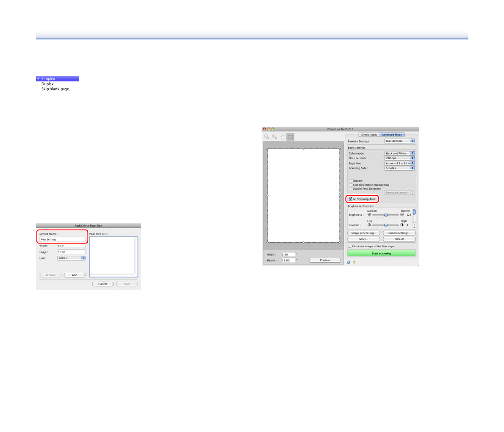This screenshot has width=504, height=432.
Task: Click the High contrast circle icon
Action: click(x=402, y=225)
